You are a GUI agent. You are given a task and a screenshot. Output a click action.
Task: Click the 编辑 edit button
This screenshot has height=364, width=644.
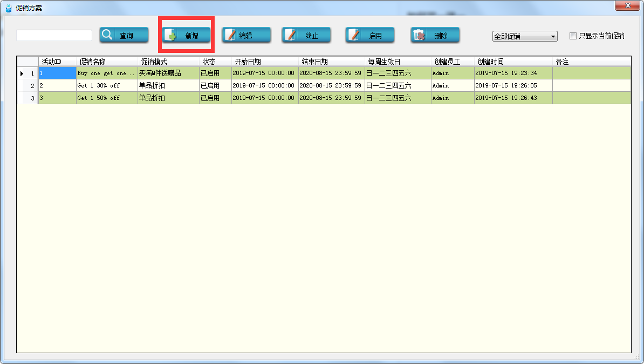[246, 35]
